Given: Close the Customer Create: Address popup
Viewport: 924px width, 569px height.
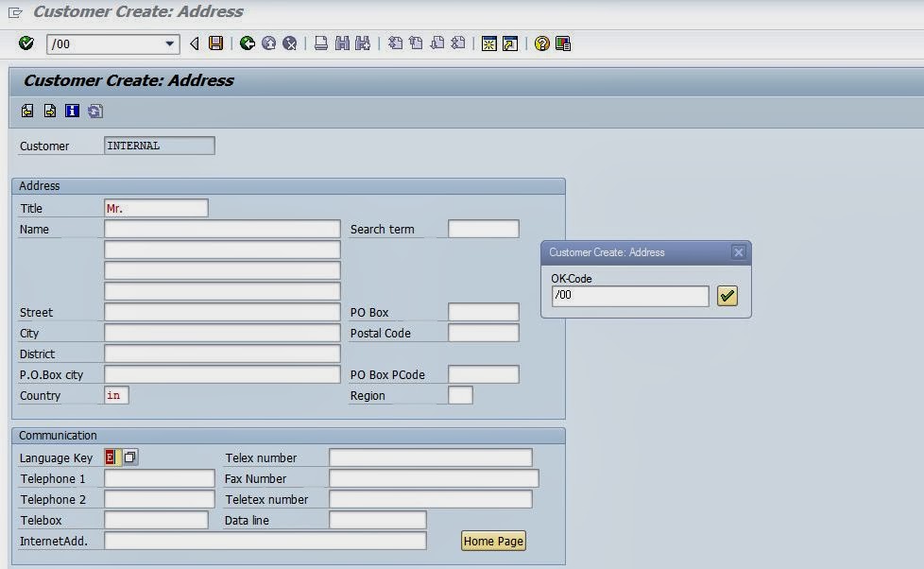Looking at the screenshot, I should pos(739,252).
